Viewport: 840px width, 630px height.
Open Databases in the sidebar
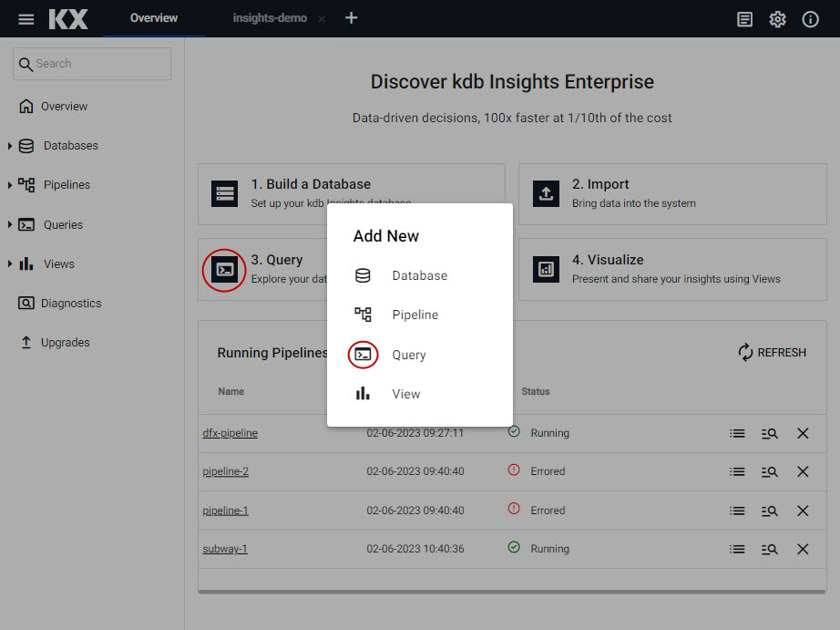click(71, 146)
